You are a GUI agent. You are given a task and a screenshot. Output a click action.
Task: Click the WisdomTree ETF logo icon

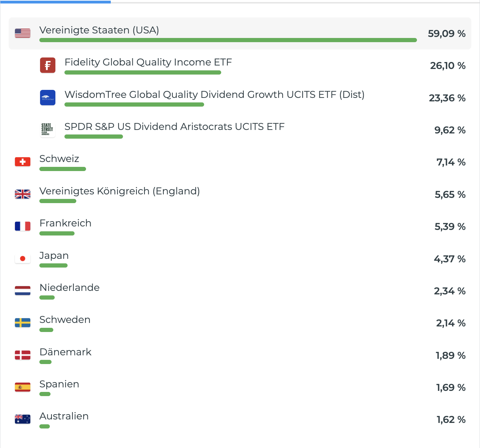pyautogui.click(x=48, y=98)
